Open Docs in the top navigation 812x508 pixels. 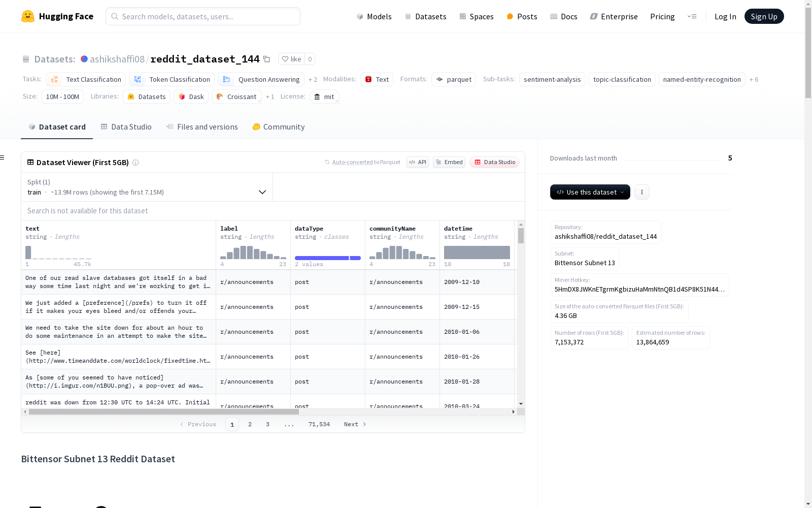[563, 16]
